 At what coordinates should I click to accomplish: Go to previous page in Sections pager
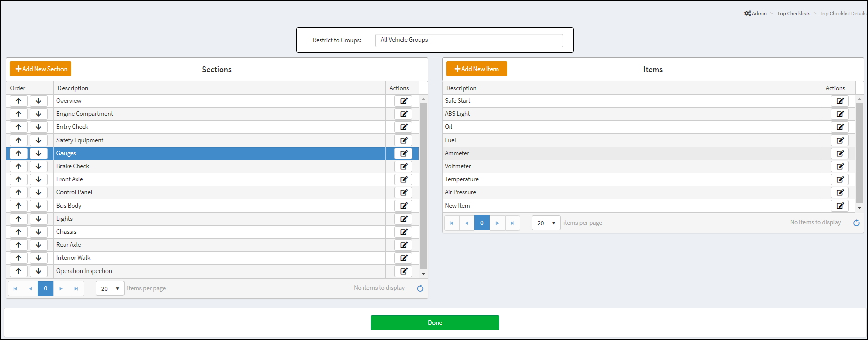pos(30,288)
